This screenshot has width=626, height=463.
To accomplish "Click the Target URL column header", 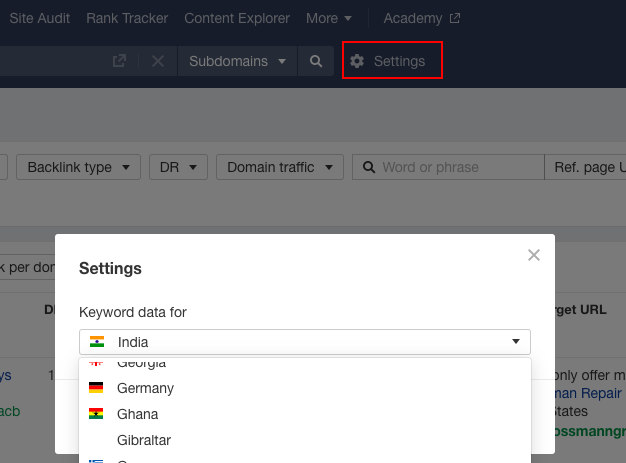I will click(x=581, y=310).
